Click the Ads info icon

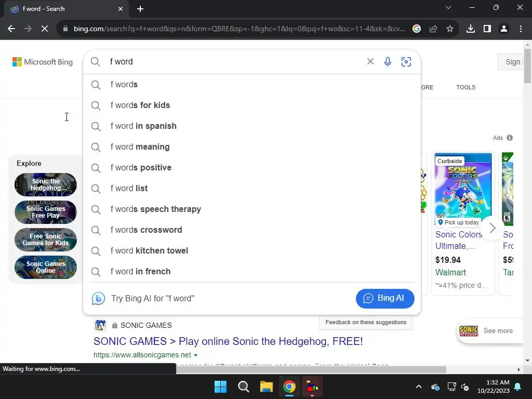coord(510,138)
